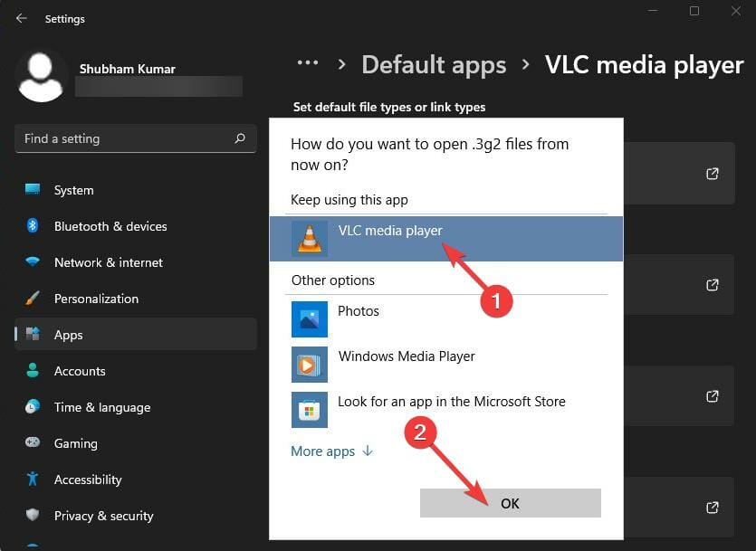Open Network & internet settings
This screenshot has width=756, height=551.
(x=136, y=262)
